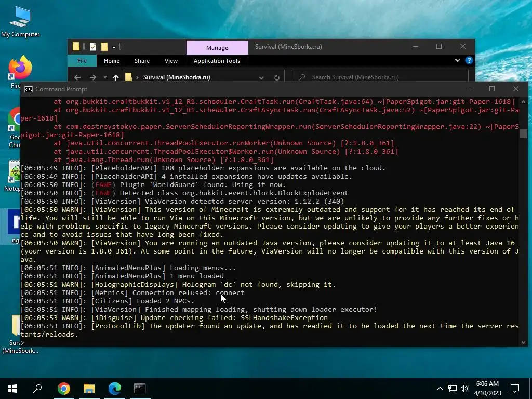Image resolution: width=532 pixels, height=399 pixels.
Task: Click the 'Hologram 'dc' not found' warning line
Action: point(178,284)
